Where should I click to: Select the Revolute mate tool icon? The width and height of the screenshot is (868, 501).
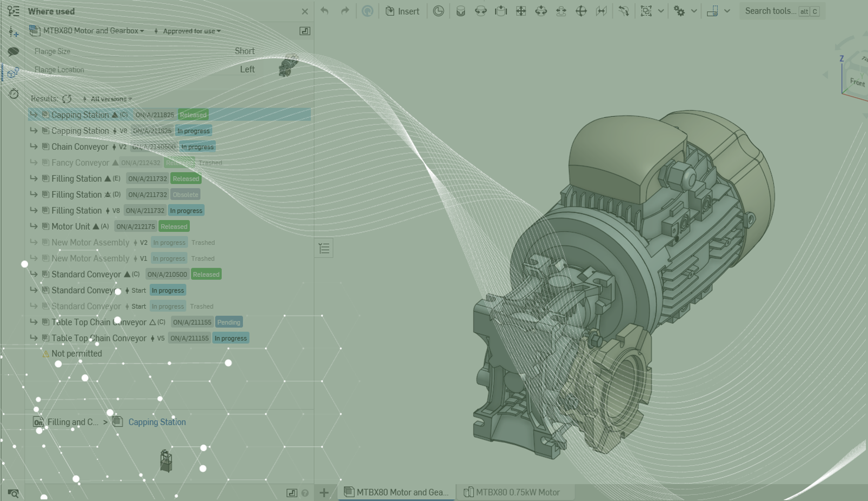(481, 11)
